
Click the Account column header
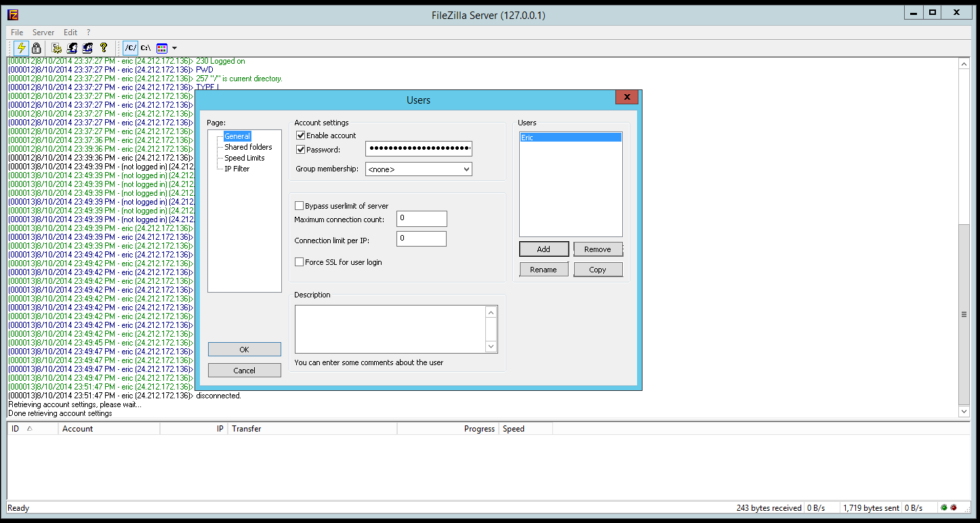108,429
